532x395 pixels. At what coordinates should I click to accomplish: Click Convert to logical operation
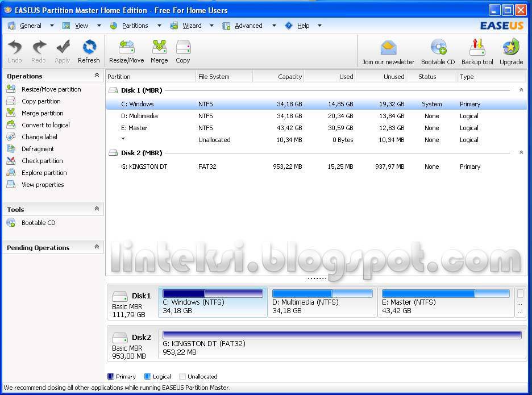click(45, 125)
